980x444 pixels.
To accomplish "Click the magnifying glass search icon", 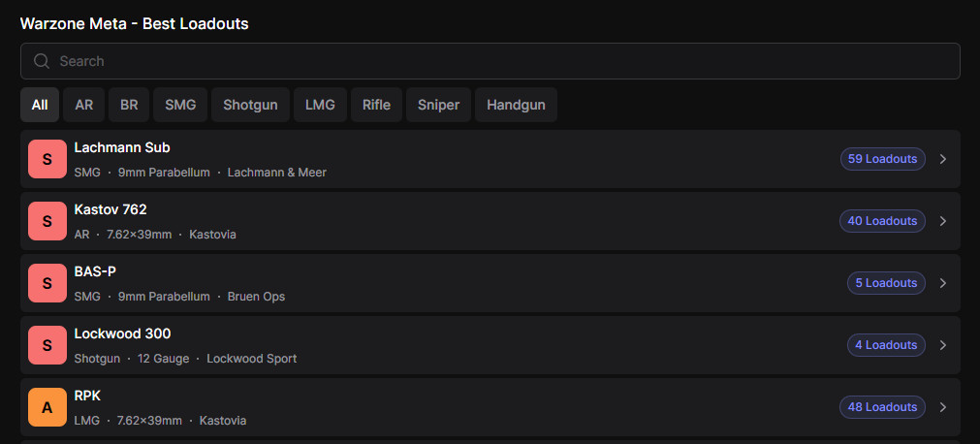I will pyautogui.click(x=41, y=61).
